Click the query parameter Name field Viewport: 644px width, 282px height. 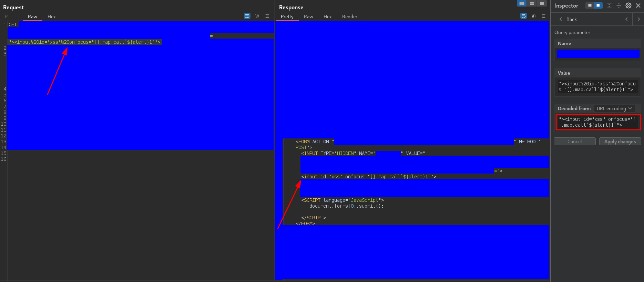click(598, 53)
